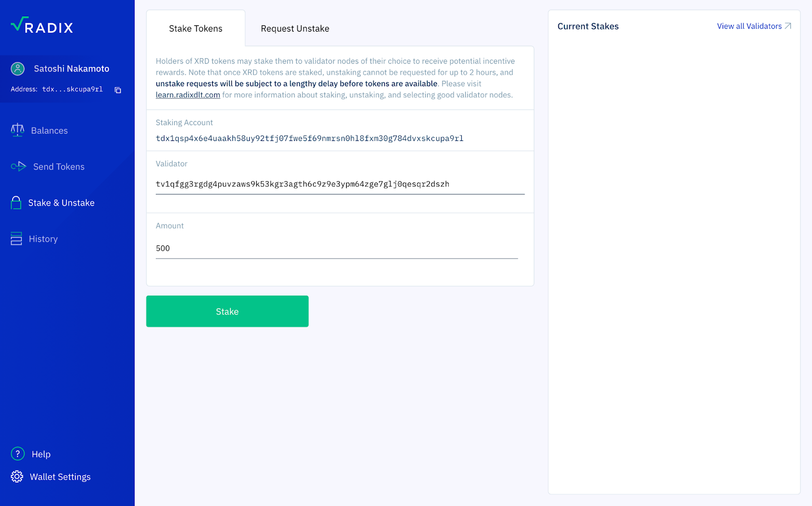Screen dimensions: 812x506
Task: Click the Balances scales icon
Action: tap(17, 130)
